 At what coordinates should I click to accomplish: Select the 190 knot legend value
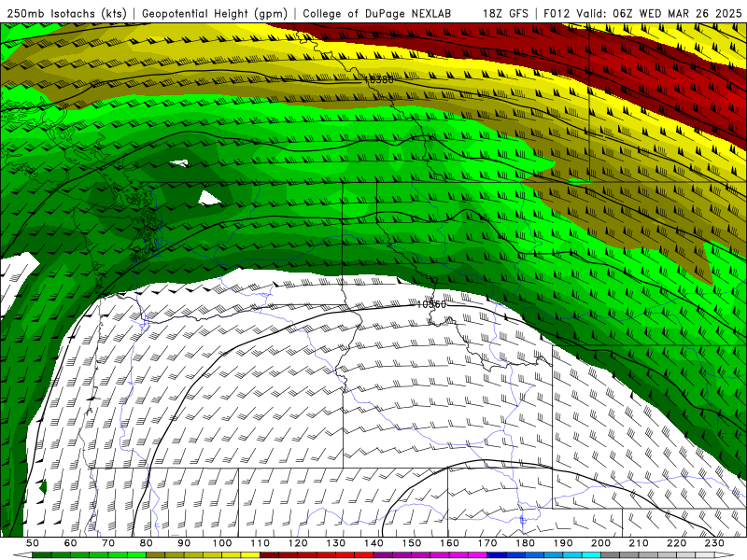563,543
